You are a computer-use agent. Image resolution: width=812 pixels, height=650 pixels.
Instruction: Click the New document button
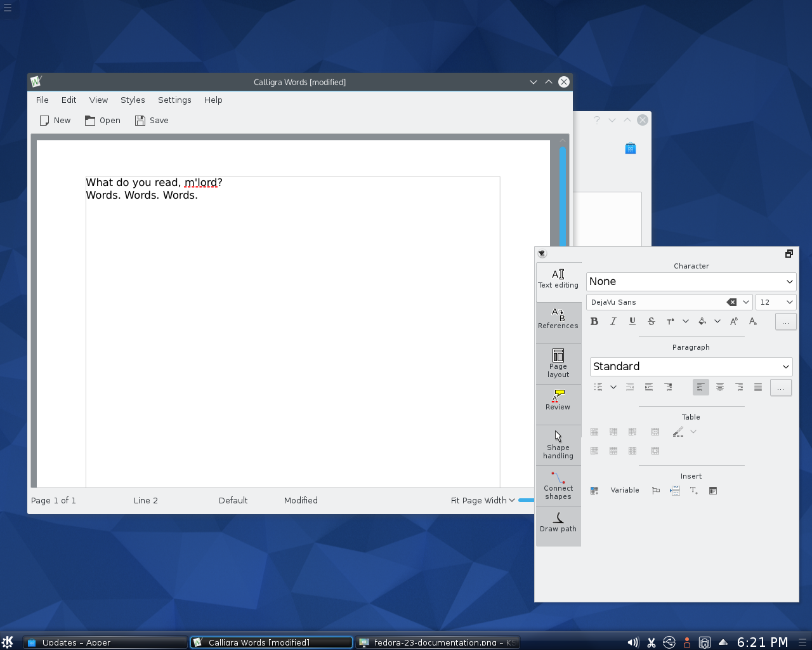click(x=55, y=121)
